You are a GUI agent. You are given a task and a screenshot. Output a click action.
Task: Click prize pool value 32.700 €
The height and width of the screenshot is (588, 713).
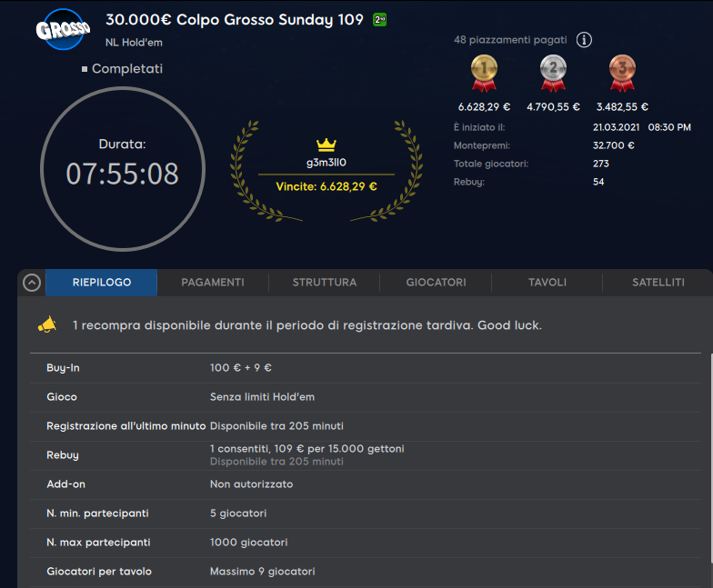613,145
